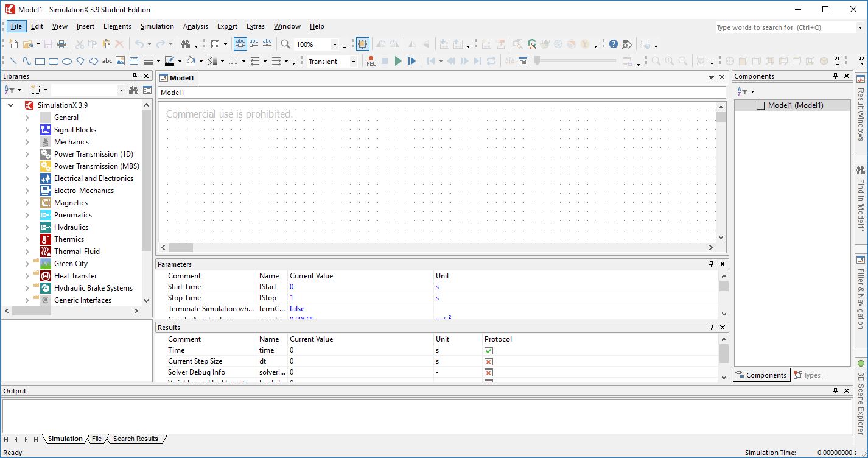Screen dimensions: 868x458
Task: Click the Hydraulics library icon
Action: pyautogui.click(x=46, y=227)
